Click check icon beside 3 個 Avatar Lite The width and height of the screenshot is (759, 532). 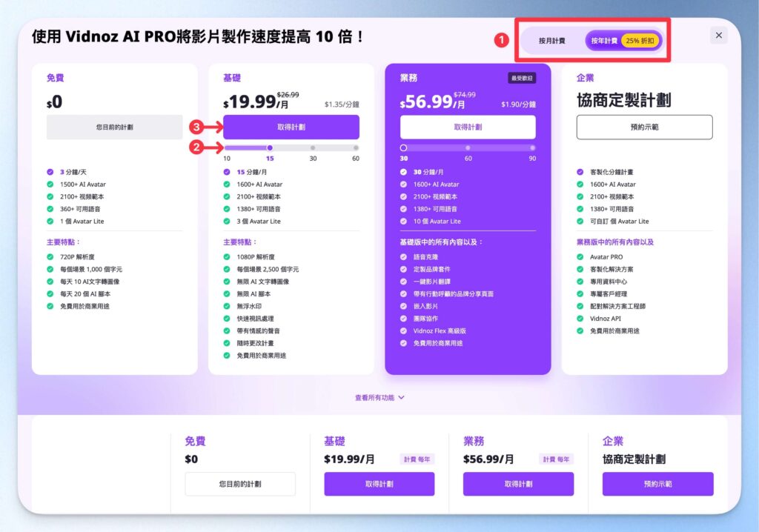point(227,222)
